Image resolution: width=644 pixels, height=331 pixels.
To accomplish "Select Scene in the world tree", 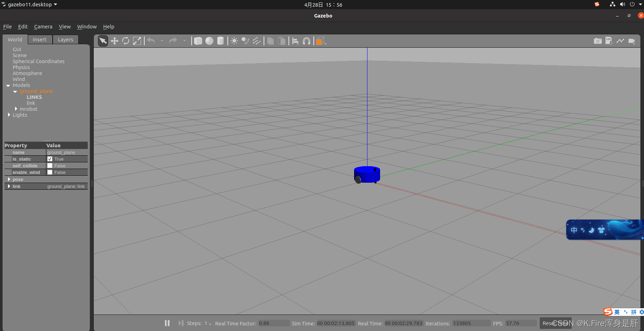I will [x=20, y=55].
